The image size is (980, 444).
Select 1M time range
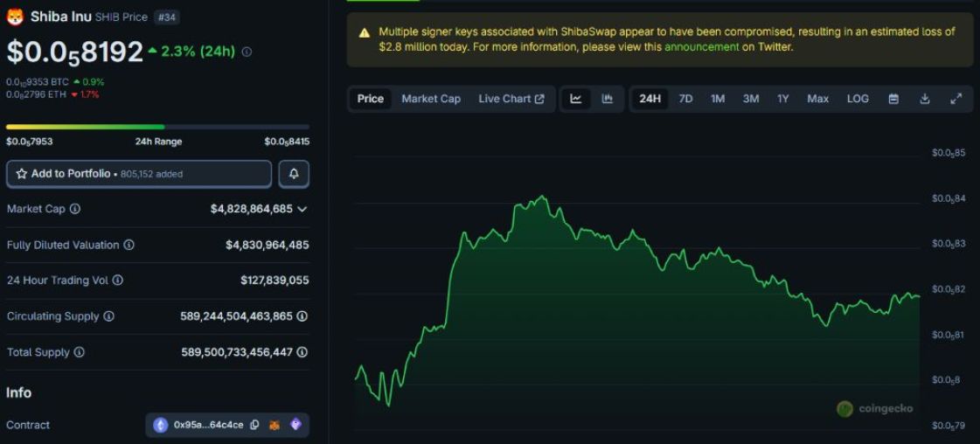click(718, 99)
